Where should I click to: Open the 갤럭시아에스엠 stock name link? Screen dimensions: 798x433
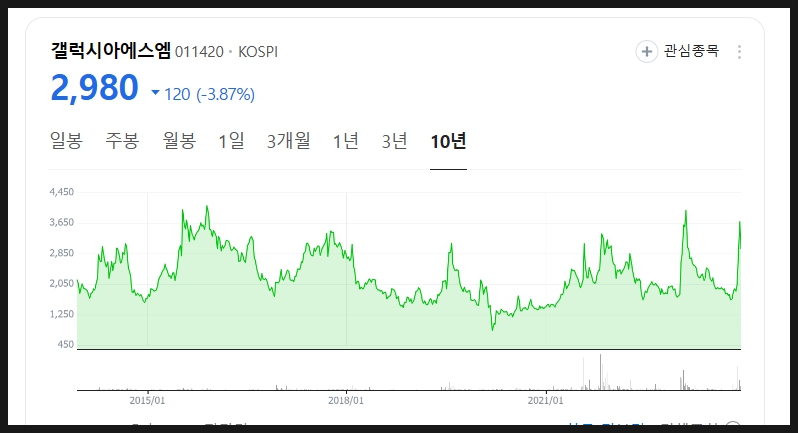(111, 50)
